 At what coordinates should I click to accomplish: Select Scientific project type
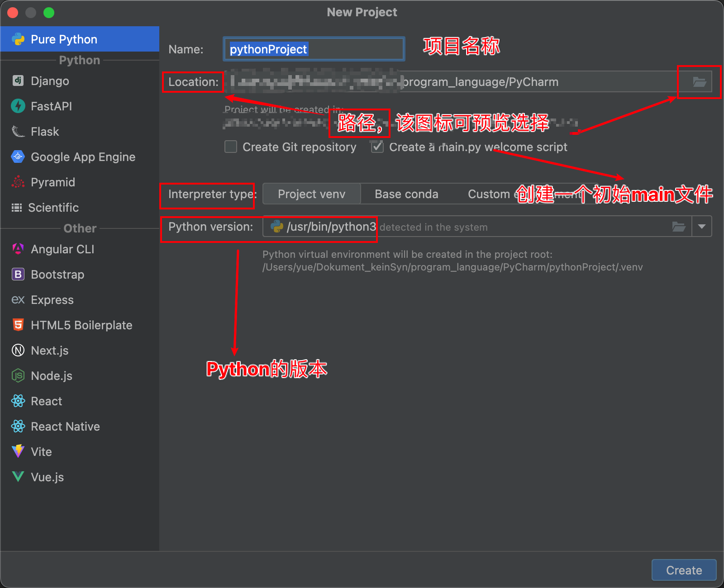coord(80,207)
